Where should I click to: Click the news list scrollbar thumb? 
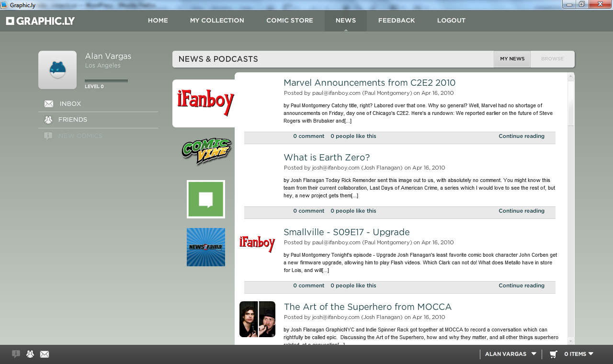click(570, 103)
